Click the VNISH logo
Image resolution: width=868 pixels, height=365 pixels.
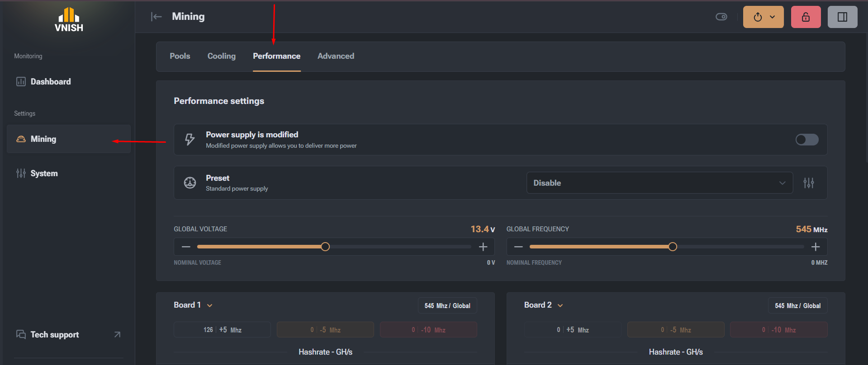pyautogui.click(x=69, y=20)
